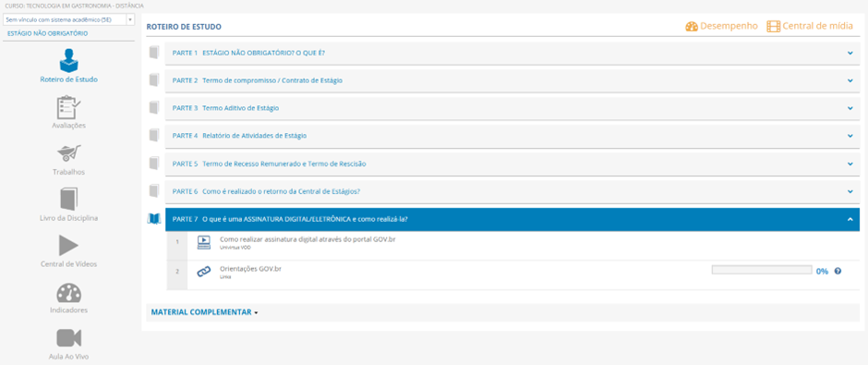
Task: Select the Roteiro de Estudo sidebar label
Action: (x=68, y=79)
